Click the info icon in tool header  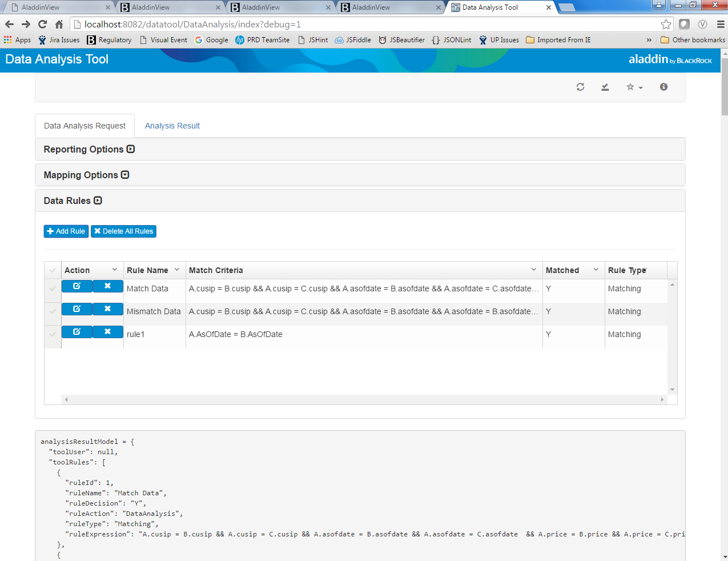[x=663, y=87]
